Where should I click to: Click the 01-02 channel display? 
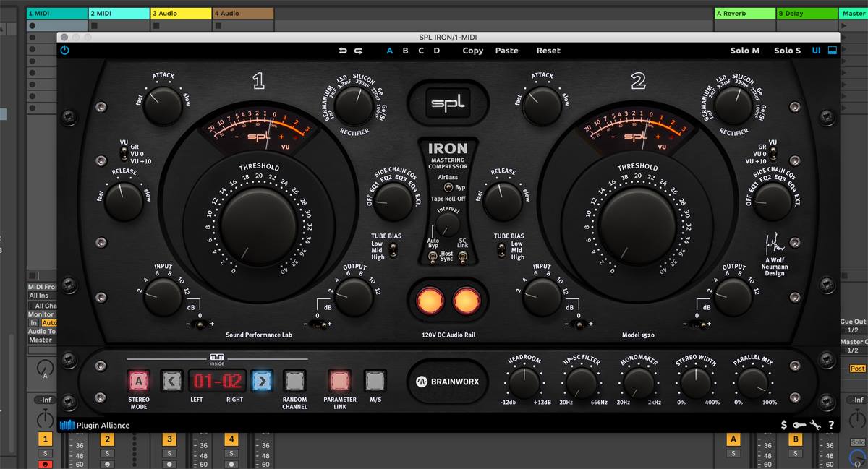tap(217, 381)
